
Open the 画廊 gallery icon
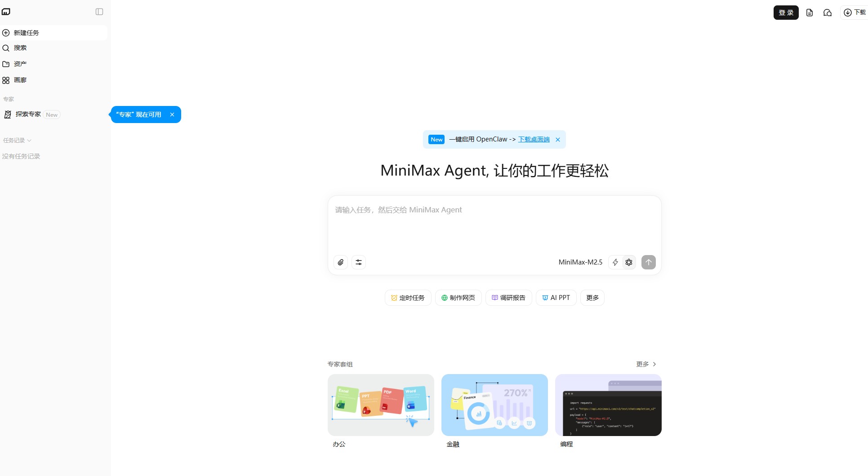click(6, 79)
